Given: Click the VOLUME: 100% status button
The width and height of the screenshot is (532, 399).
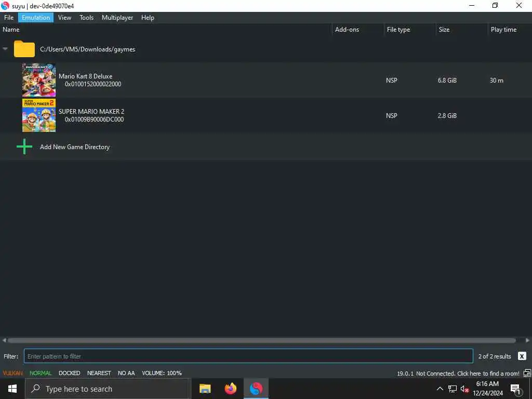Looking at the screenshot, I should [162, 373].
